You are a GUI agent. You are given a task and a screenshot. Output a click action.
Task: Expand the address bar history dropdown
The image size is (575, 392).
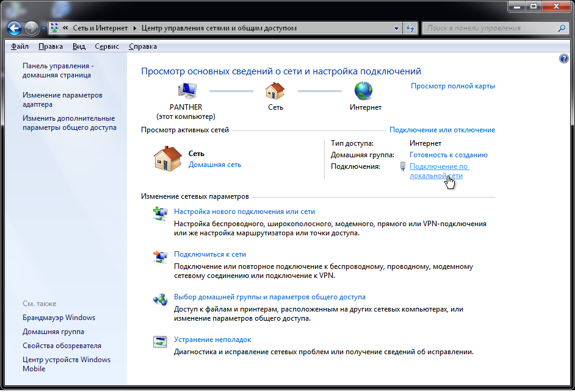click(396, 28)
